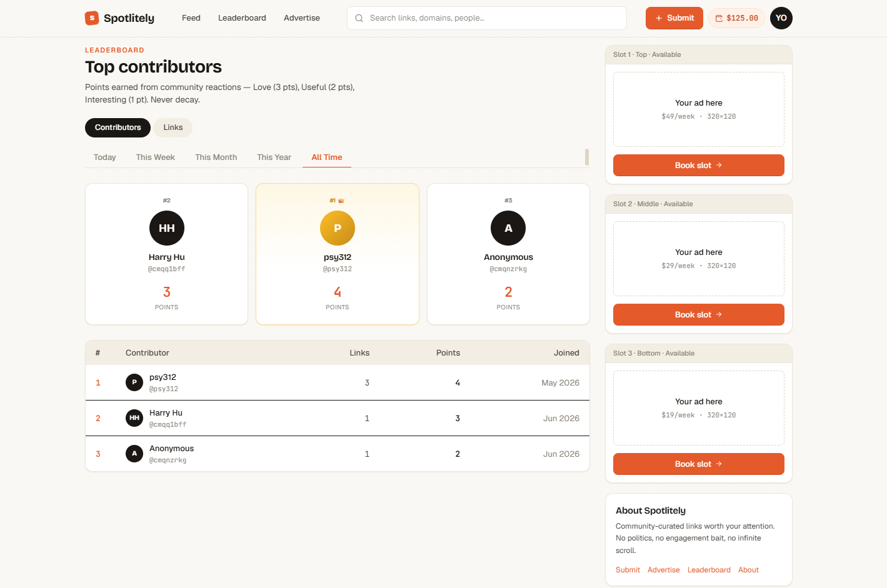Click the 'Top contributors' heading
887x588 pixels.
click(153, 67)
